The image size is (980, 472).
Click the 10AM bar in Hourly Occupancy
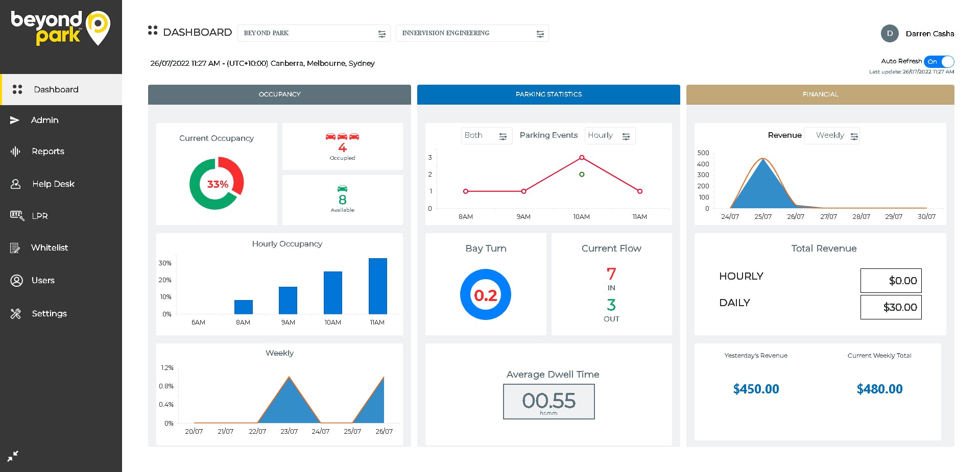click(333, 292)
